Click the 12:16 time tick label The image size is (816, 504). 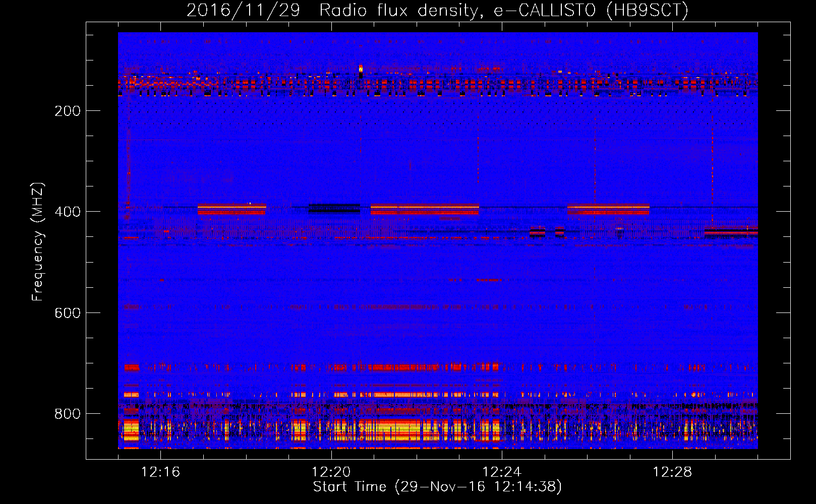click(160, 472)
